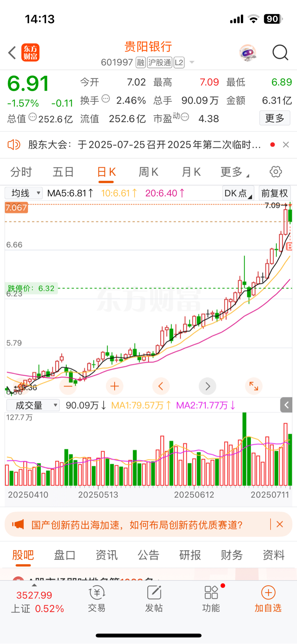Open the 股东大会 announcement text
This screenshot has width=297, height=644.
[145, 145]
